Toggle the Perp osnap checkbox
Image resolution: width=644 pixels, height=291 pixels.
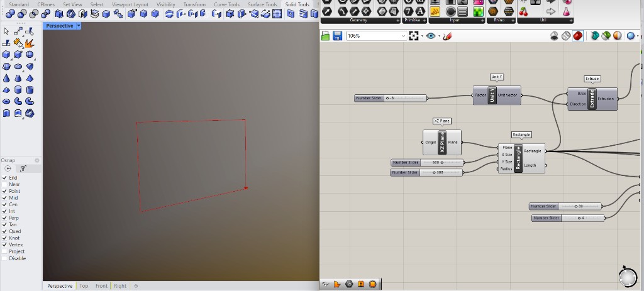pos(4,218)
